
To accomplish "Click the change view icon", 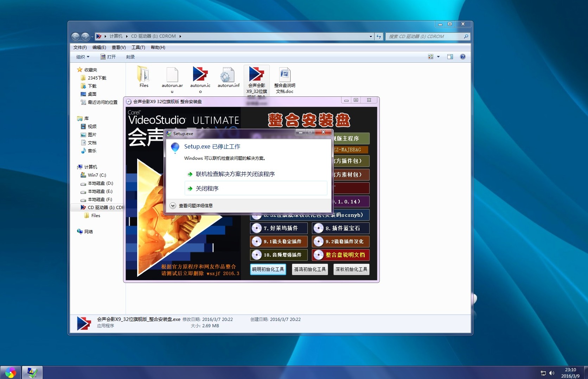I will point(430,57).
